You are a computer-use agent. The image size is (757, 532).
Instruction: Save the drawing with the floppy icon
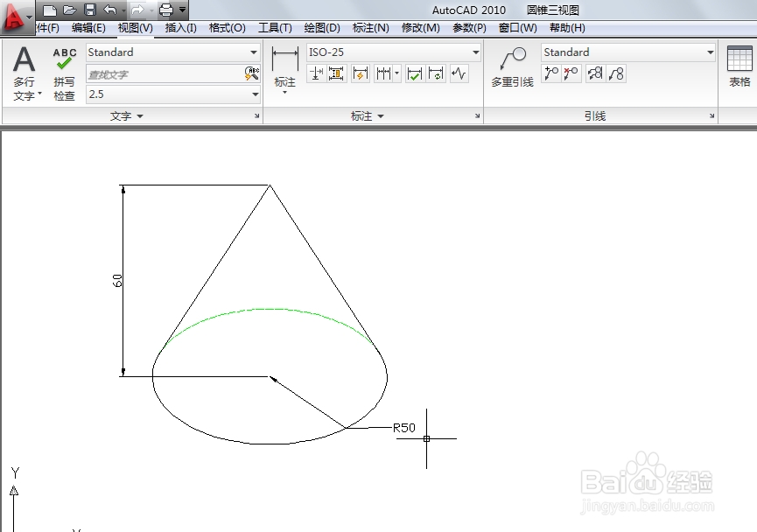tap(90, 10)
